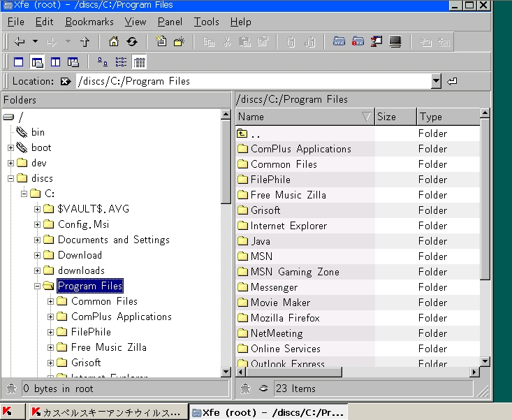Select the Java folder in file list
Screen dimensions: 512x420
pos(358,241)
